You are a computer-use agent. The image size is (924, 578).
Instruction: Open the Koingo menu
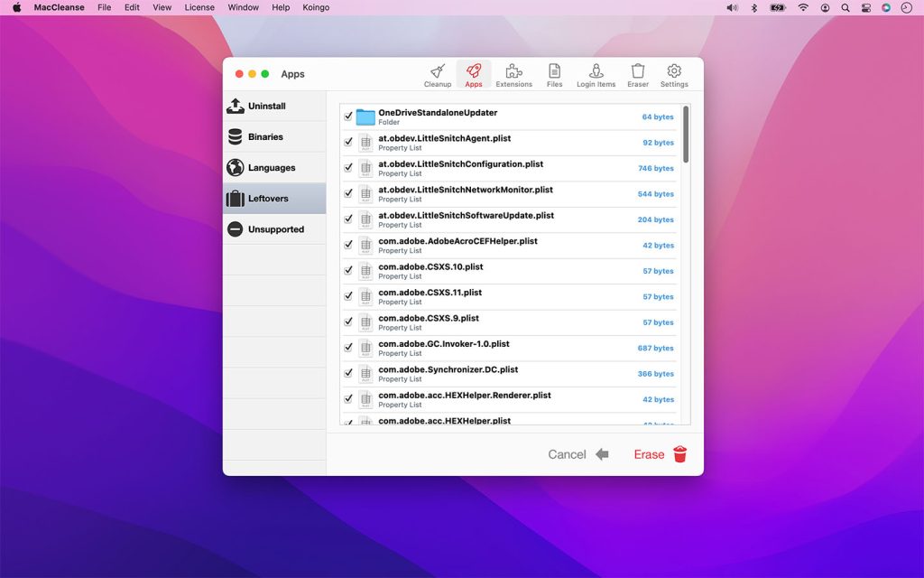(316, 7)
